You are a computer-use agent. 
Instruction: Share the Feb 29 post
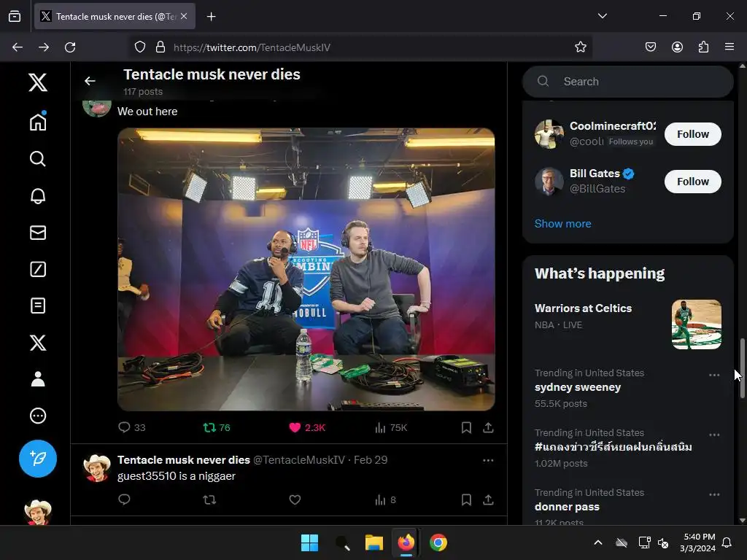[488, 499]
